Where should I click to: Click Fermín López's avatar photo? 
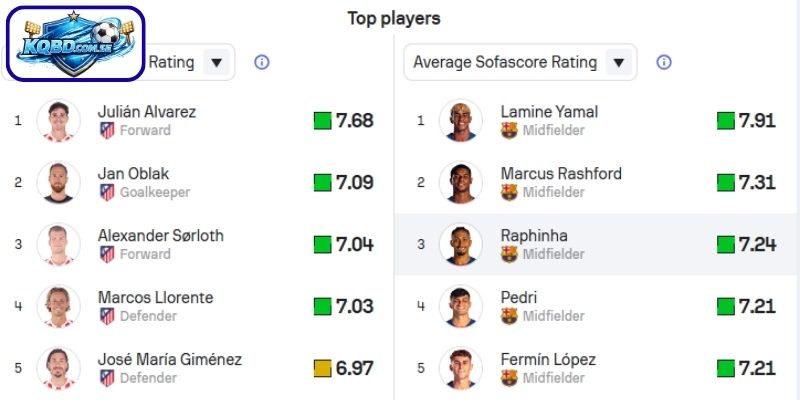(x=460, y=368)
